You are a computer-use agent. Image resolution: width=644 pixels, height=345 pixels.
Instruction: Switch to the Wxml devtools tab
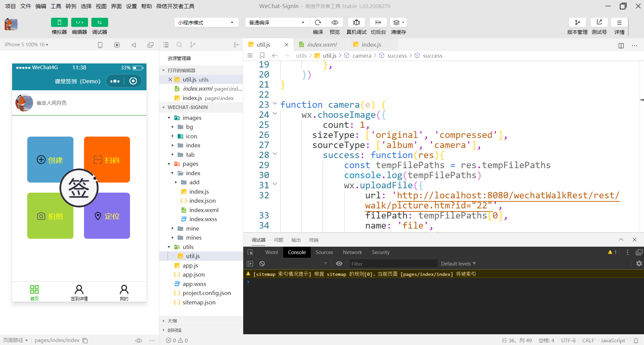[271, 252]
